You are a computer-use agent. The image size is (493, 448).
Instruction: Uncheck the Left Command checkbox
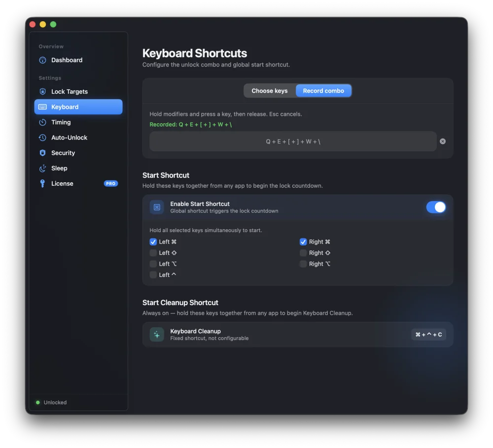click(153, 242)
